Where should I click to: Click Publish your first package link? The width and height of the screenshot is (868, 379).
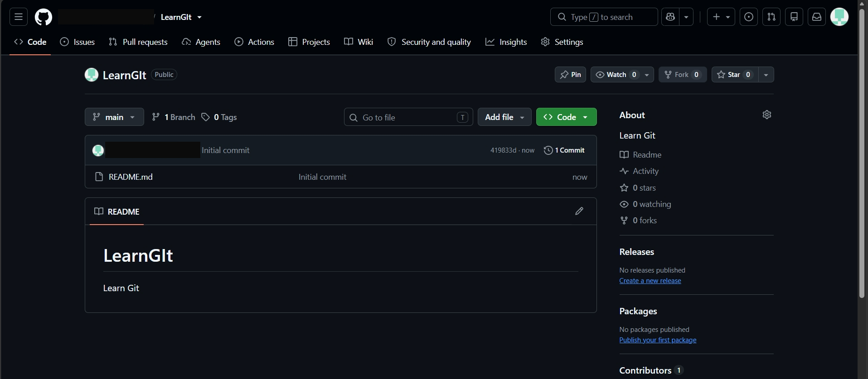tap(658, 340)
